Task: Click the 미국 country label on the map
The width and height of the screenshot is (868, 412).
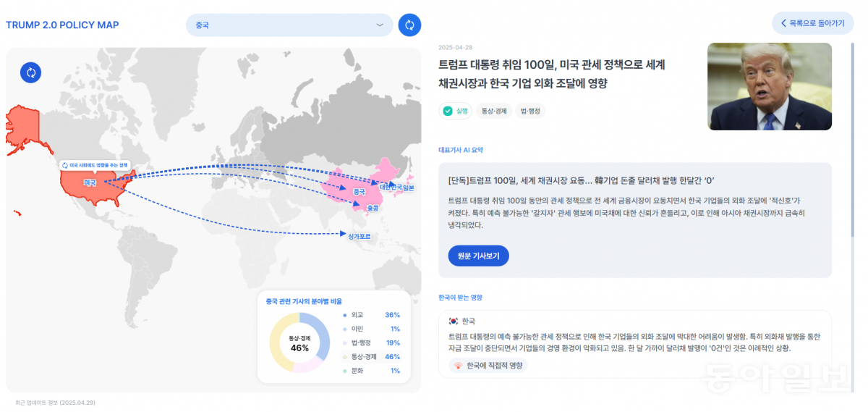Action: pyautogui.click(x=90, y=183)
